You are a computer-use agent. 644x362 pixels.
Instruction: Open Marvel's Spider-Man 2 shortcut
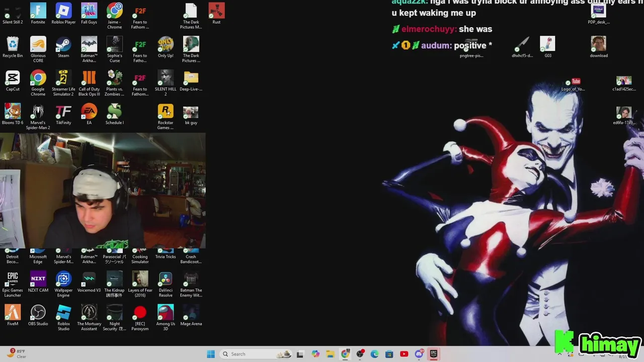38,117
